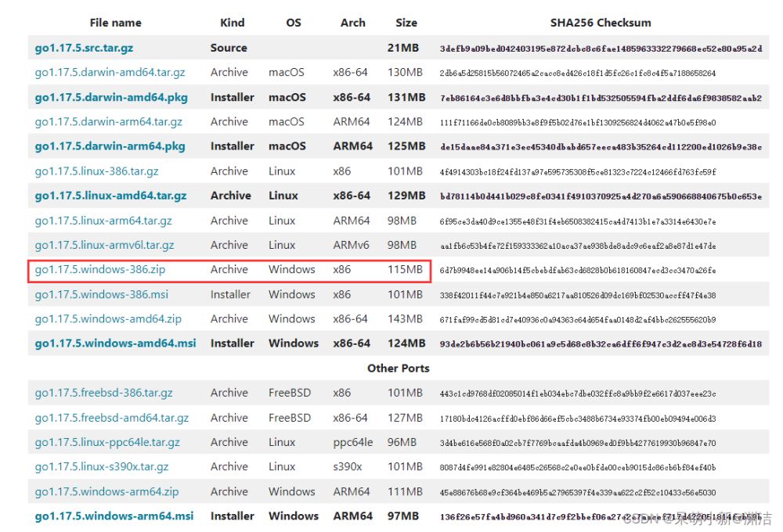
Task: Select the 96MB size for linux-ppc64le
Action: click(402, 442)
